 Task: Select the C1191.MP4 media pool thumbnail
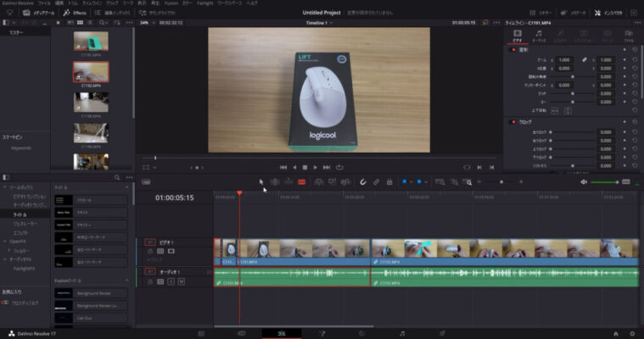click(x=91, y=41)
